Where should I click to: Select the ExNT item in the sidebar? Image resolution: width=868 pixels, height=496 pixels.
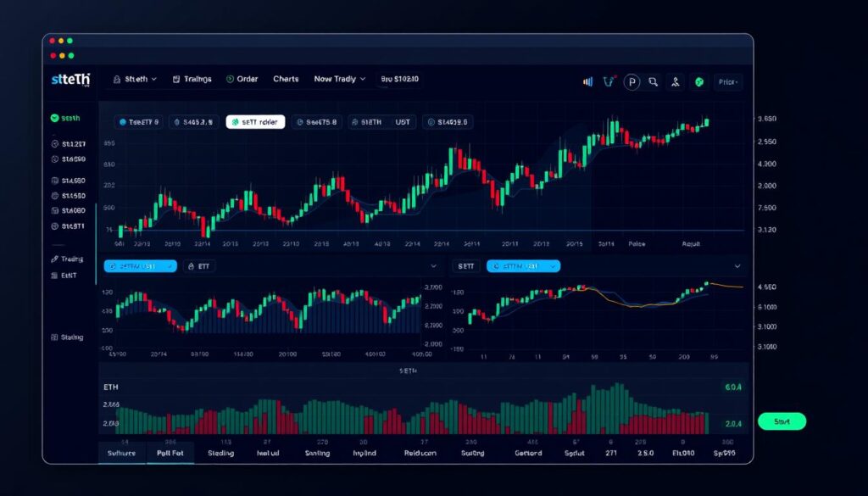(70, 274)
